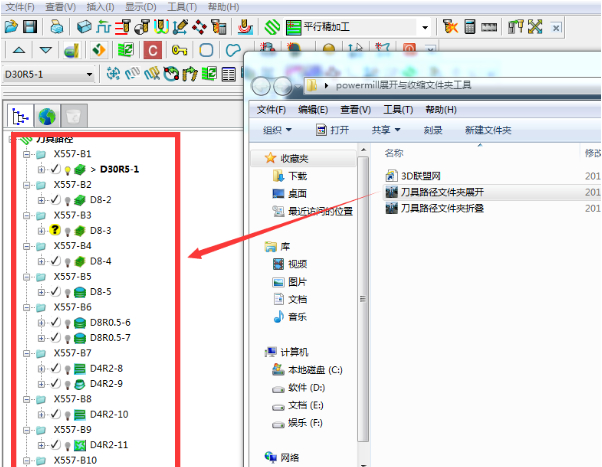
Task: Click the up triangle arrow icon
Action: [19, 50]
